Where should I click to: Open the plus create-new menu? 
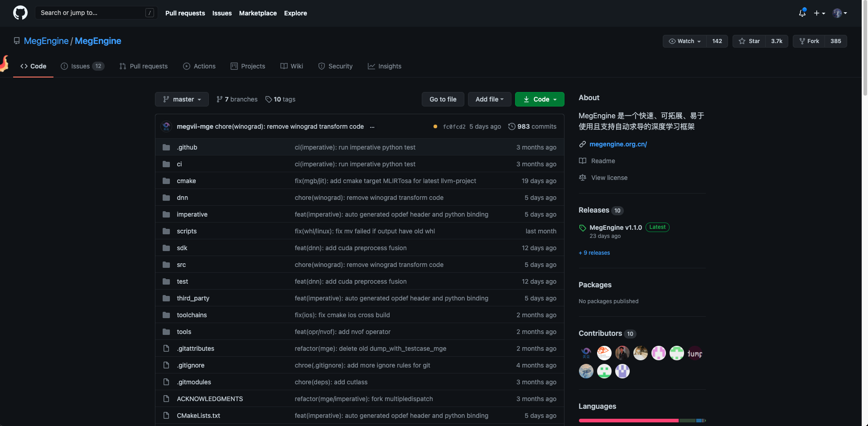point(819,13)
